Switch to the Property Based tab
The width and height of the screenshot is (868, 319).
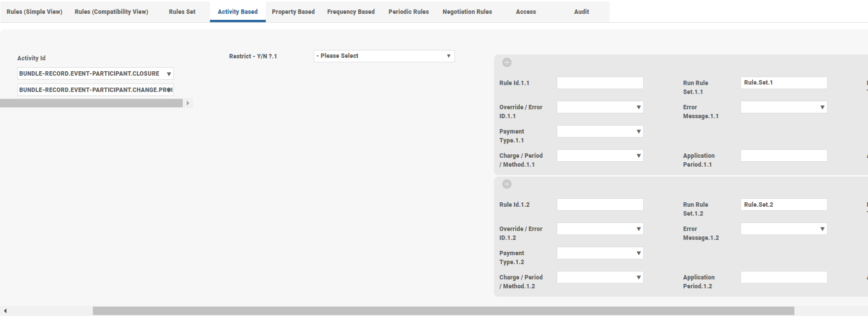tap(293, 12)
